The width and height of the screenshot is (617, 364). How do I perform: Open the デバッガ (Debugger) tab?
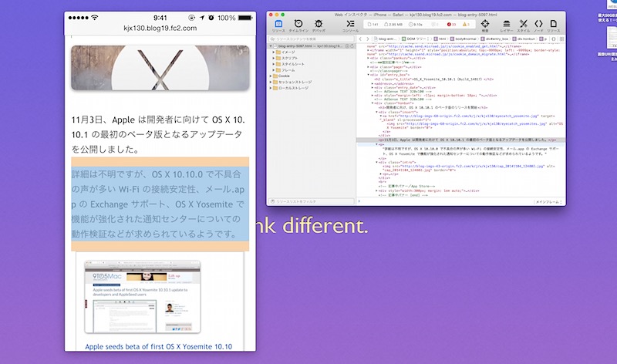click(x=319, y=25)
